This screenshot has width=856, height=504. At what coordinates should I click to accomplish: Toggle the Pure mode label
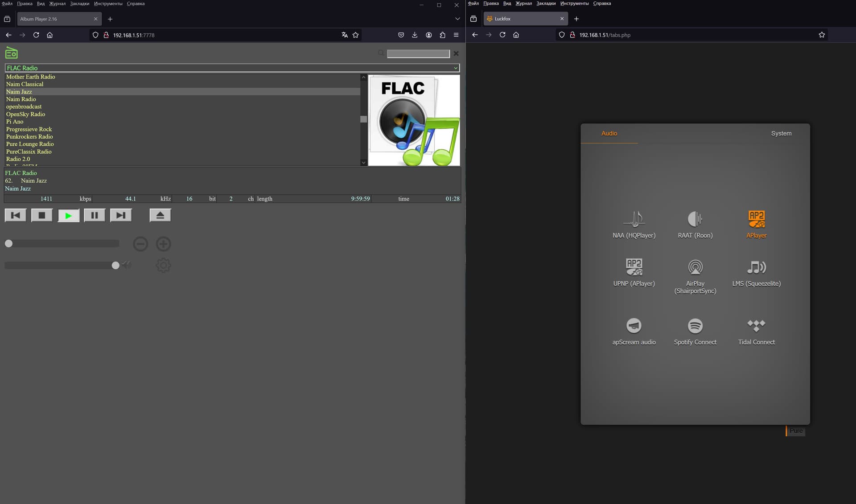click(x=796, y=431)
